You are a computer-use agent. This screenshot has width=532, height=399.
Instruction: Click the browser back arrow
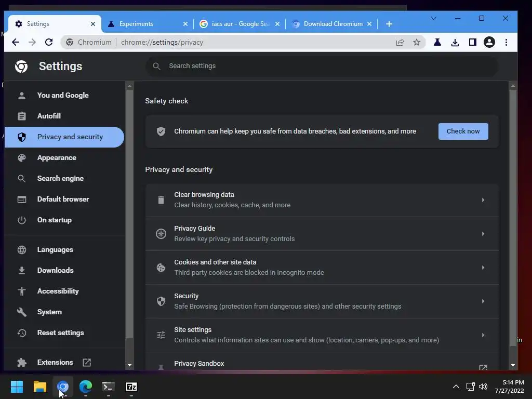[x=16, y=42]
